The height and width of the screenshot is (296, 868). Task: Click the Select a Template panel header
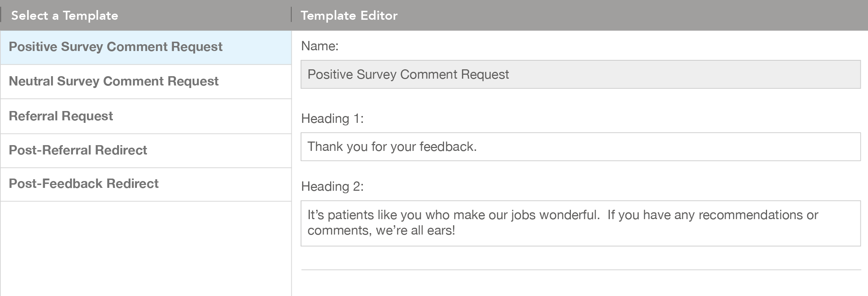click(x=65, y=15)
